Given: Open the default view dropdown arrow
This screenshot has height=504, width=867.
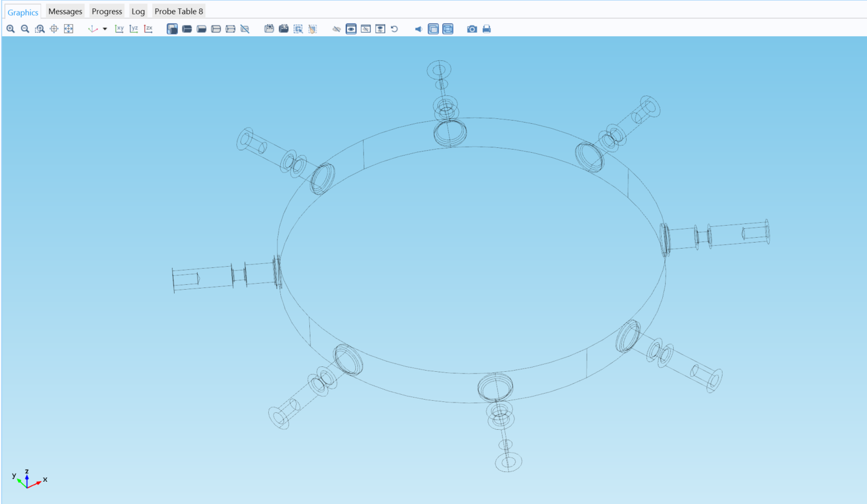Looking at the screenshot, I should 105,29.
